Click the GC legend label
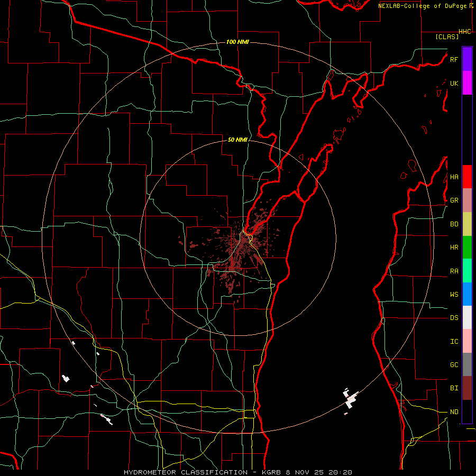Viewport: 476px width, 476px height. (x=454, y=365)
